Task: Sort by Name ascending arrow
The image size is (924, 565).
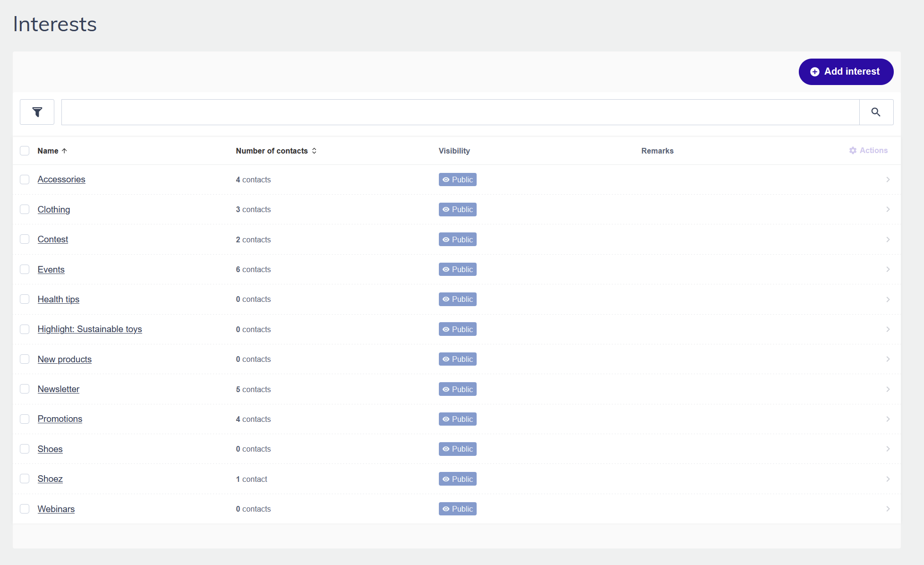Action: coord(64,151)
